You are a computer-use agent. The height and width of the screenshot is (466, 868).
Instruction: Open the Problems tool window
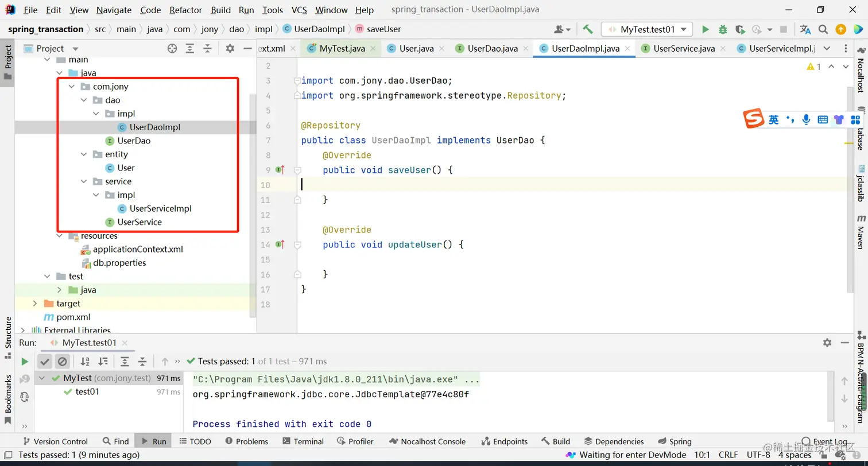click(x=246, y=441)
